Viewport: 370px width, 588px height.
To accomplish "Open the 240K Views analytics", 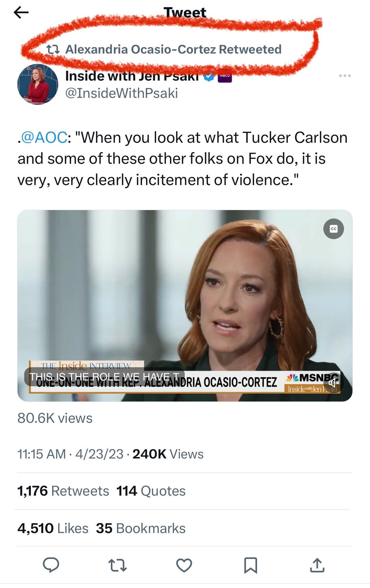I will click(168, 454).
